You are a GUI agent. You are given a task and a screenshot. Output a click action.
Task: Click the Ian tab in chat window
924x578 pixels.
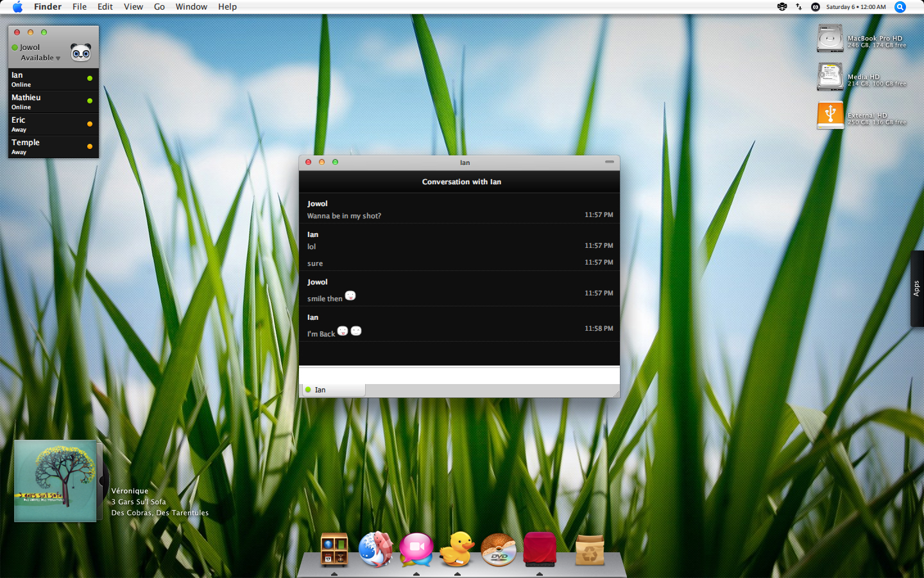[x=332, y=390]
